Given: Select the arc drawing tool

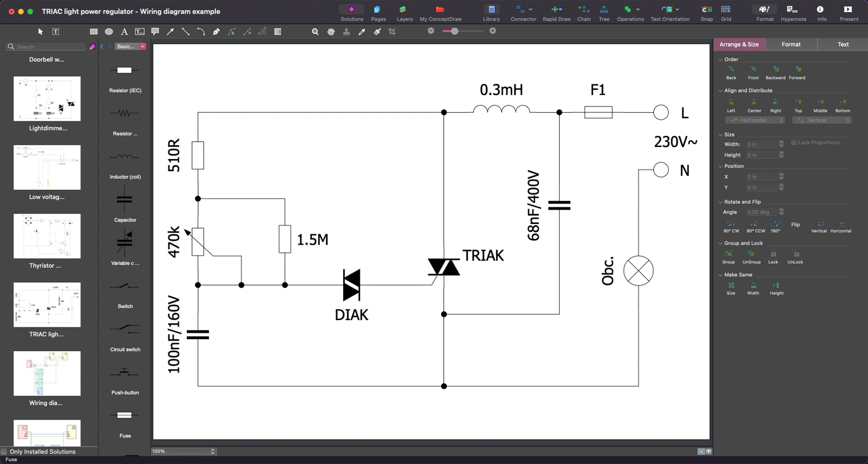Looking at the screenshot, I should click(201, 32).
